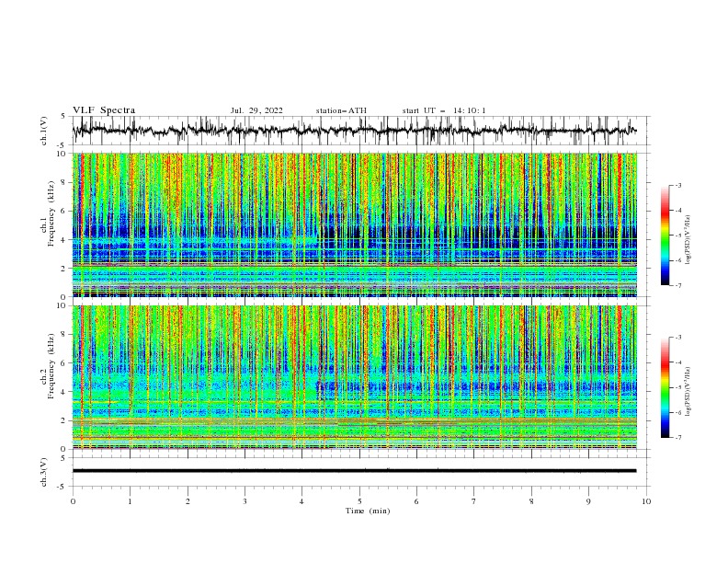728x563 pixels.
Task: Click the time axis tick label '1'
Action: (130, 501)
